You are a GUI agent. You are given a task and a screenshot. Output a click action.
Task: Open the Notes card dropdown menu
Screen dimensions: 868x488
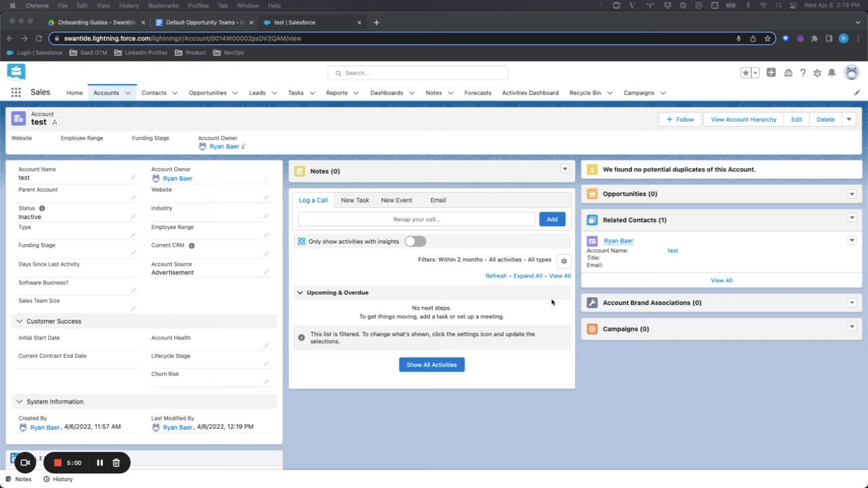click(564, 169)
